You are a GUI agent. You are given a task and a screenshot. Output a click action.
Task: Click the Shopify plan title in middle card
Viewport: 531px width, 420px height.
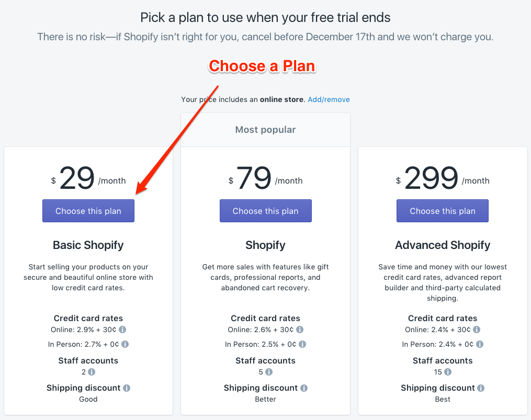tap(265, 245)
